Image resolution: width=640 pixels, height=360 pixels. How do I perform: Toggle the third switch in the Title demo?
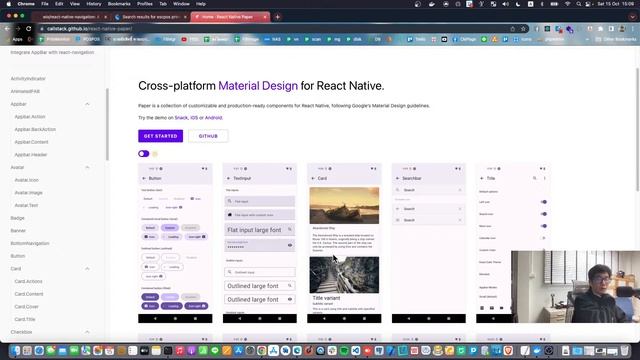coord(543,226)
